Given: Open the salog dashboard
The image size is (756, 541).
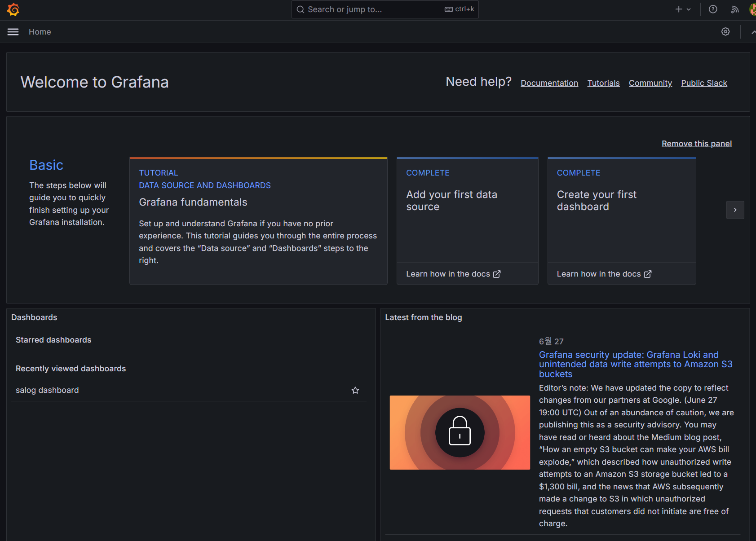Looking at the screenshot, I should pos(47,390).
